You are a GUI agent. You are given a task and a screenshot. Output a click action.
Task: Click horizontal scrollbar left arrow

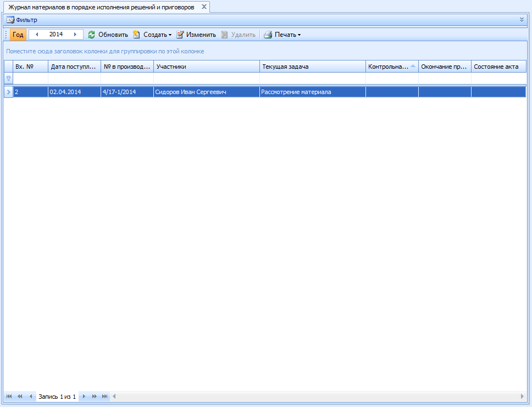pos(114,396)
